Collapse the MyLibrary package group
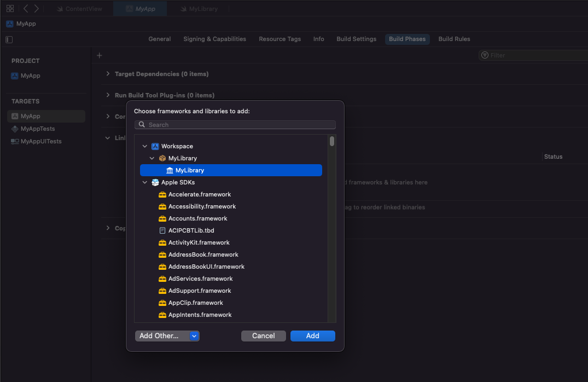Screen dimensions: 588x382 [152, 158]
